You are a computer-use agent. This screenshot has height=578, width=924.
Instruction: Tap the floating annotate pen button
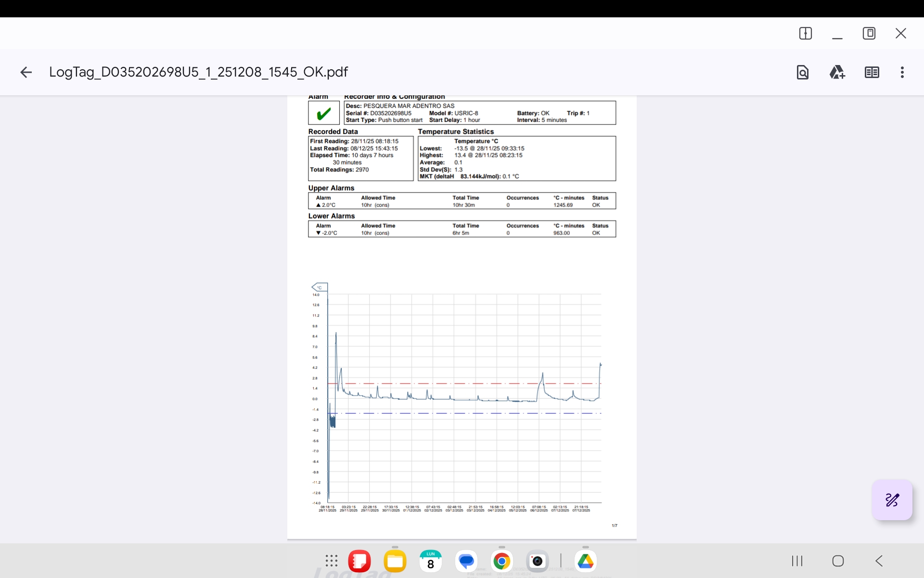tap(892, 500)
